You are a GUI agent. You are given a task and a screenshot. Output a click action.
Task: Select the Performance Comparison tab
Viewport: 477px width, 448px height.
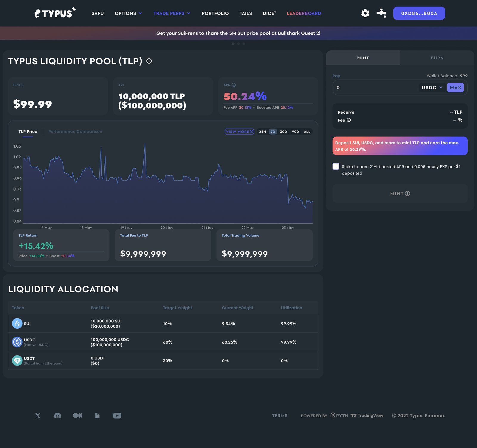coord(75,132)
